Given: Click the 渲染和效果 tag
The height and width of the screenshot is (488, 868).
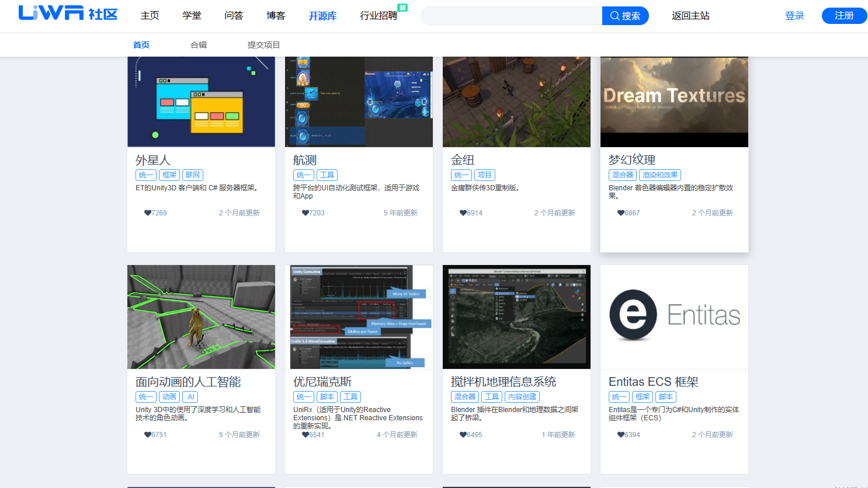Looking at the screenshot, I should (x=660, y=175).
